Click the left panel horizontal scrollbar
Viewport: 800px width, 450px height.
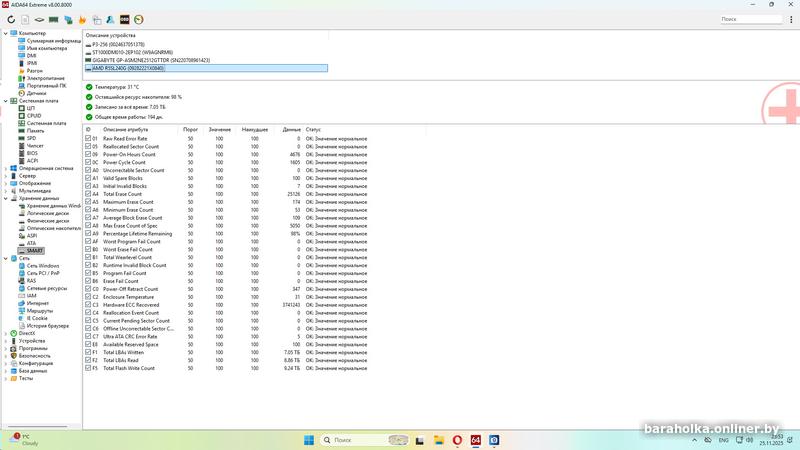[37, 427]
